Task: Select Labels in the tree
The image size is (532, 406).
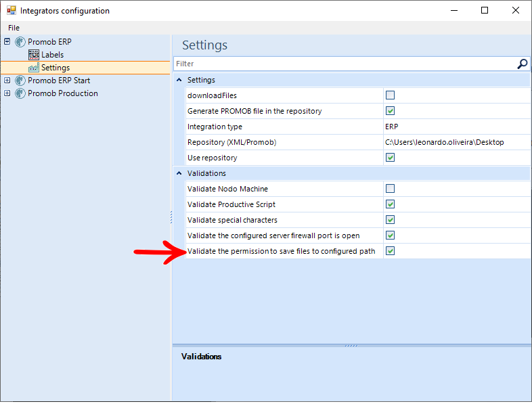Action: (x=52, y=55)
